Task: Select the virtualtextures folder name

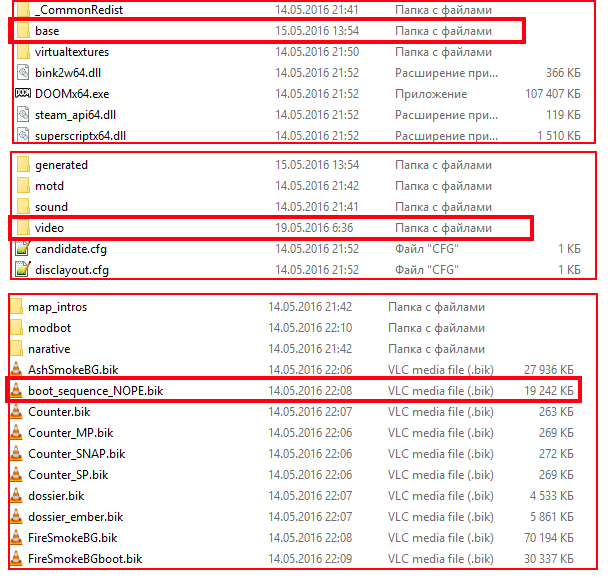Action: (x=72, y=52)
